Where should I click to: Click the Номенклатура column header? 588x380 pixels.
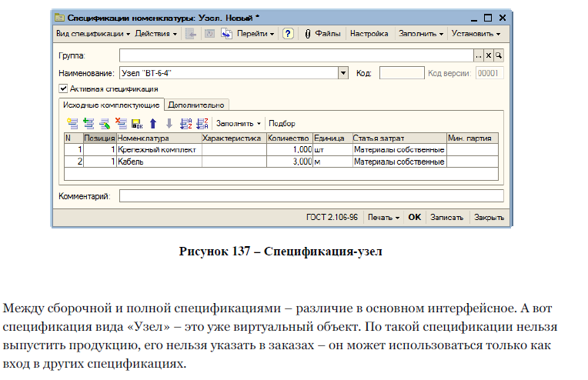[x=159, y=138]
